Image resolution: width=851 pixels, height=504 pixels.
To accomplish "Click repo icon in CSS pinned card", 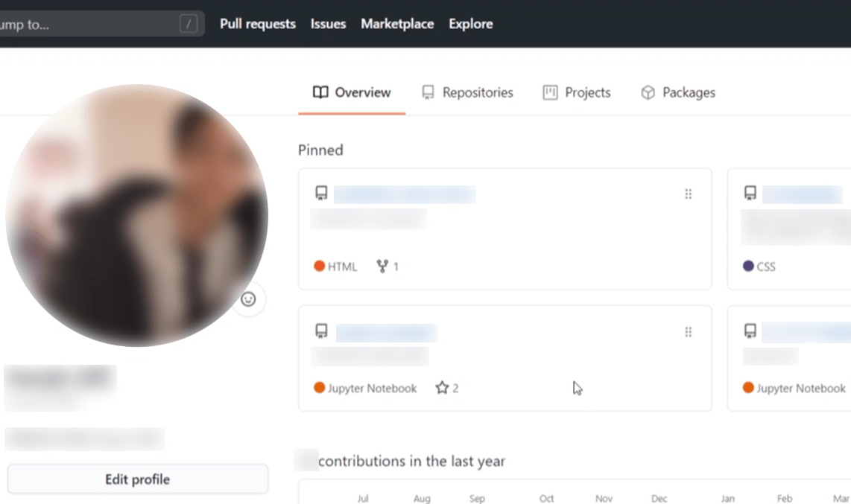I will tap(750, 194).
